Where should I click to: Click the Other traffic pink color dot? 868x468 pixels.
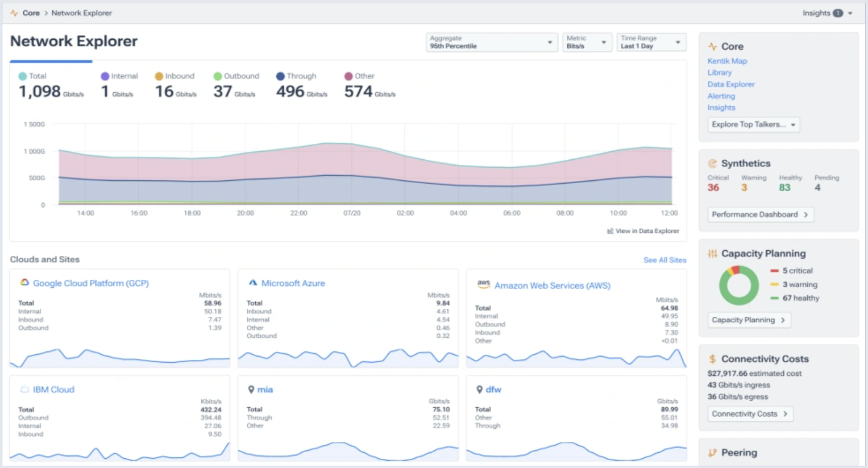(348, 76)
